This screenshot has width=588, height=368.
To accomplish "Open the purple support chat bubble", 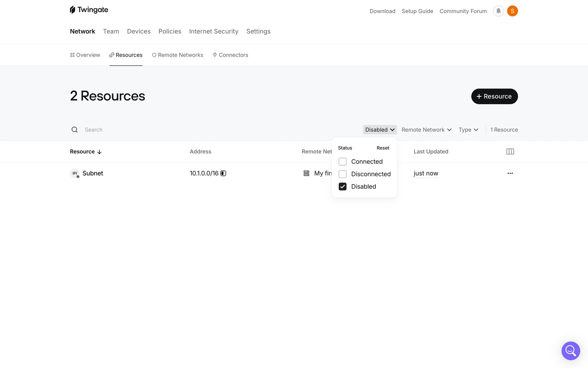I will [x=571, y=351].
